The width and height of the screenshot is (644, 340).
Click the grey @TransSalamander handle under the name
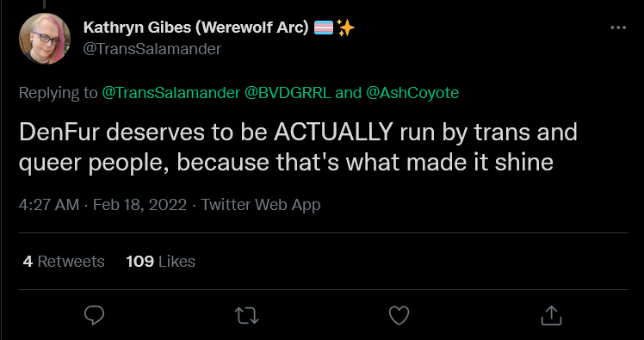click(x=152, y=49)
